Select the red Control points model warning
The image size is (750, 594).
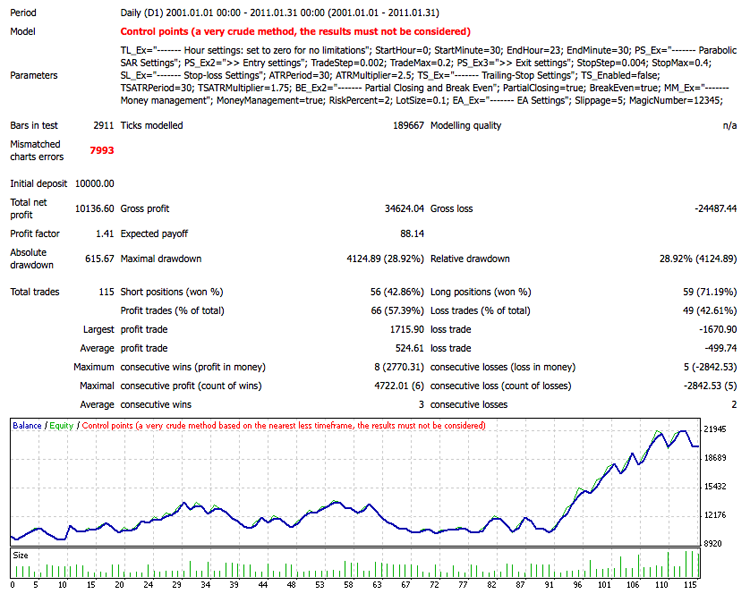[x=295, y=32]
